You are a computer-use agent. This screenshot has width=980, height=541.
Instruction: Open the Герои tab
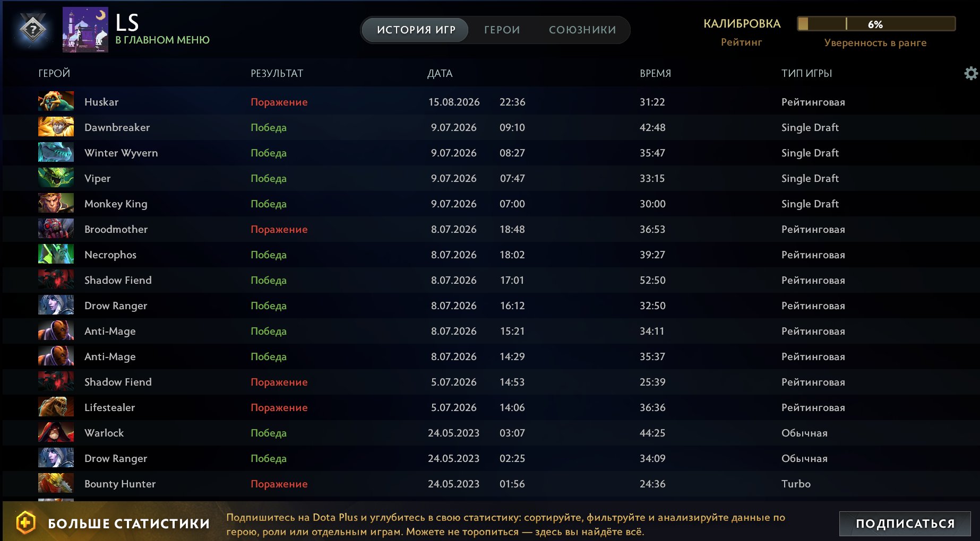pyautogui.click(x=502, y=30)
